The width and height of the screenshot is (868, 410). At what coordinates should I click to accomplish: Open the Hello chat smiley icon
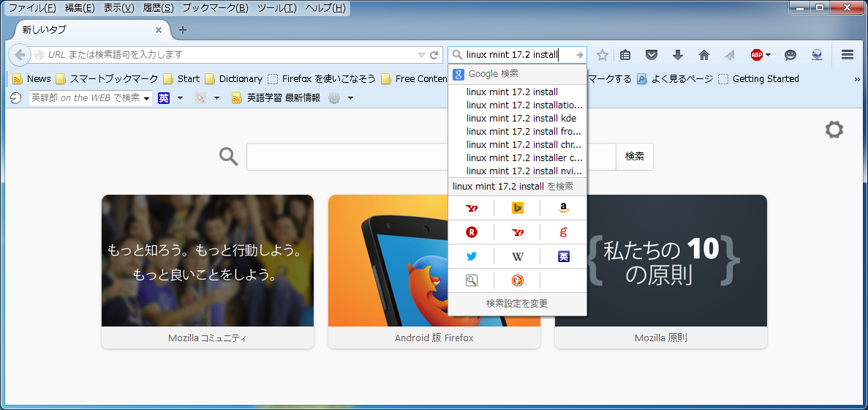790,55
